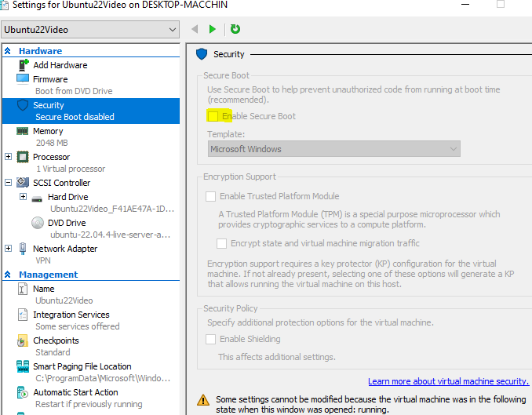Open the Secure Boot Template dropdown
This screenshot has height=415, width=532.
(x=334, y=149)
